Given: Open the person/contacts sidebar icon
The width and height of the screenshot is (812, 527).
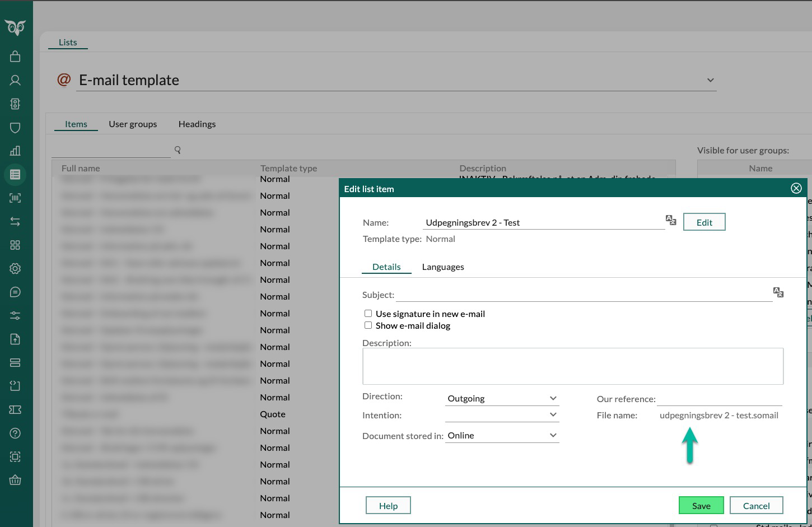Looking at the screenshot, I should pyautogui.click(x=15, y=80).
